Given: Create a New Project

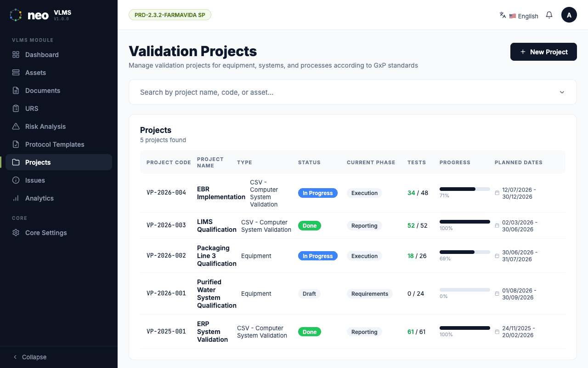Looking at the screenshot, I should (x=543, y=52).
